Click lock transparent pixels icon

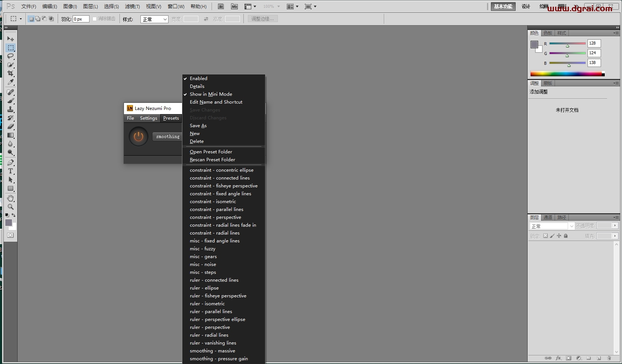(546, 236)
